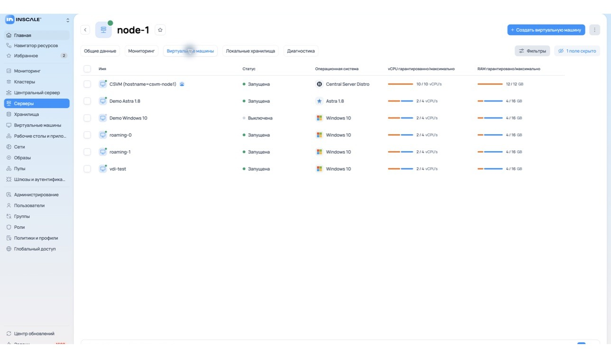Open Навигатор ресурсов in the sidebar
611x364 pixels.
tap(37, 45)
